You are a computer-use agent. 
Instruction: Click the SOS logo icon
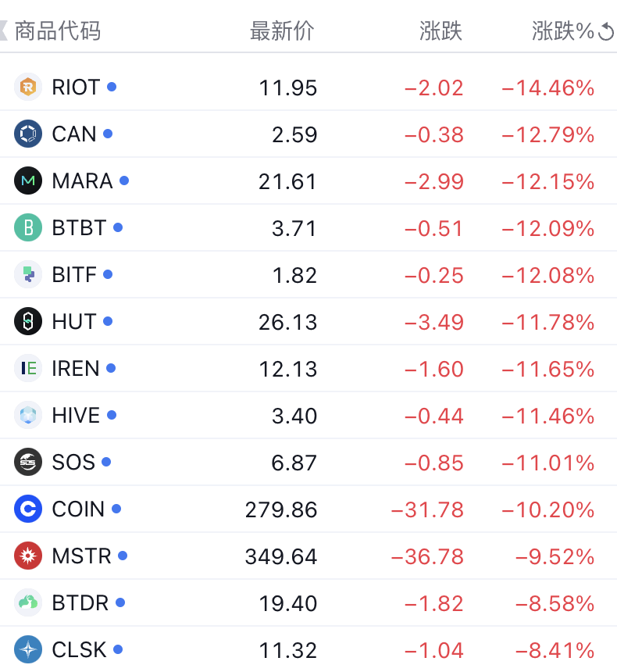point(28,462)
